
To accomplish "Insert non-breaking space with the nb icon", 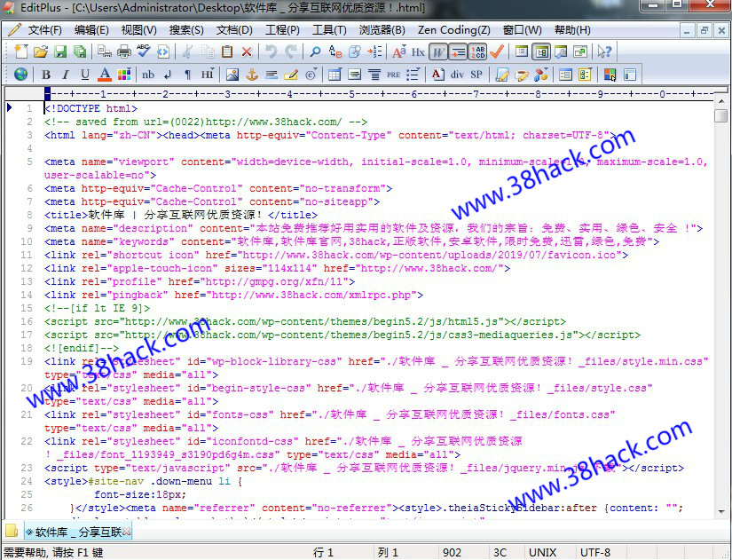I will (148, 75).
